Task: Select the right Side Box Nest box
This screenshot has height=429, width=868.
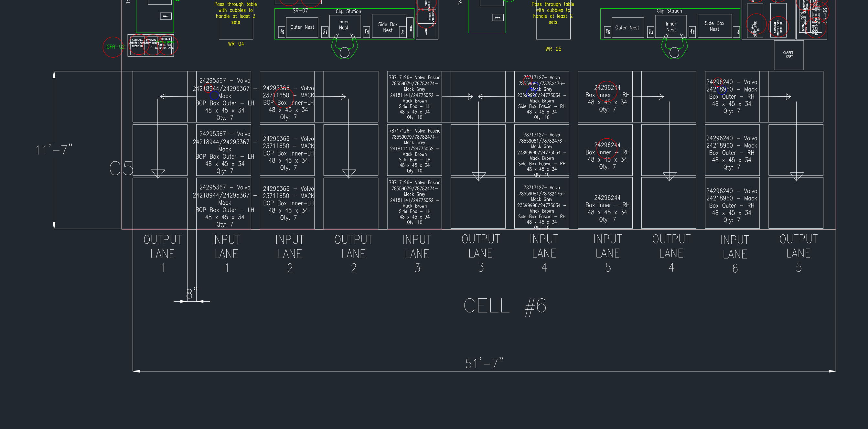Action: [714, 26]
